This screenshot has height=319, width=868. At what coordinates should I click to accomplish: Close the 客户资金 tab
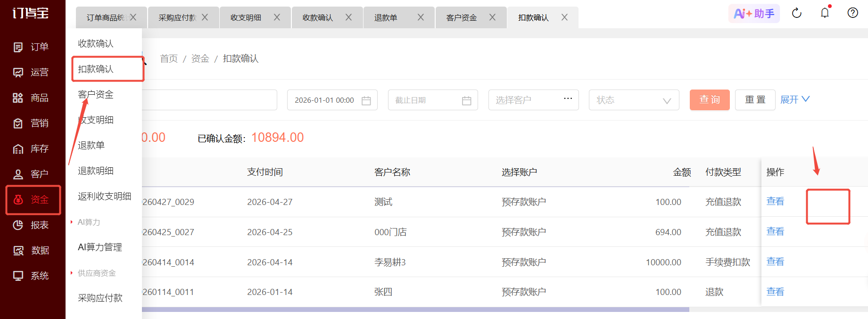493,17
